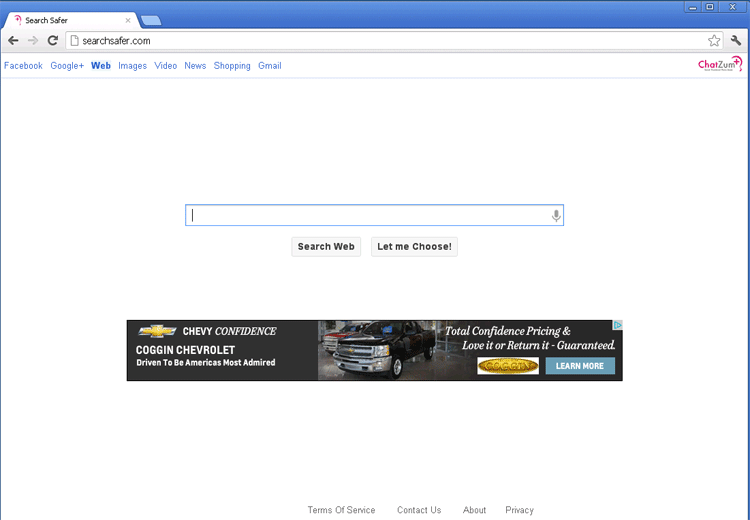Click the ChatZum logo
750x520 pixels.
[x=720, y=65]
